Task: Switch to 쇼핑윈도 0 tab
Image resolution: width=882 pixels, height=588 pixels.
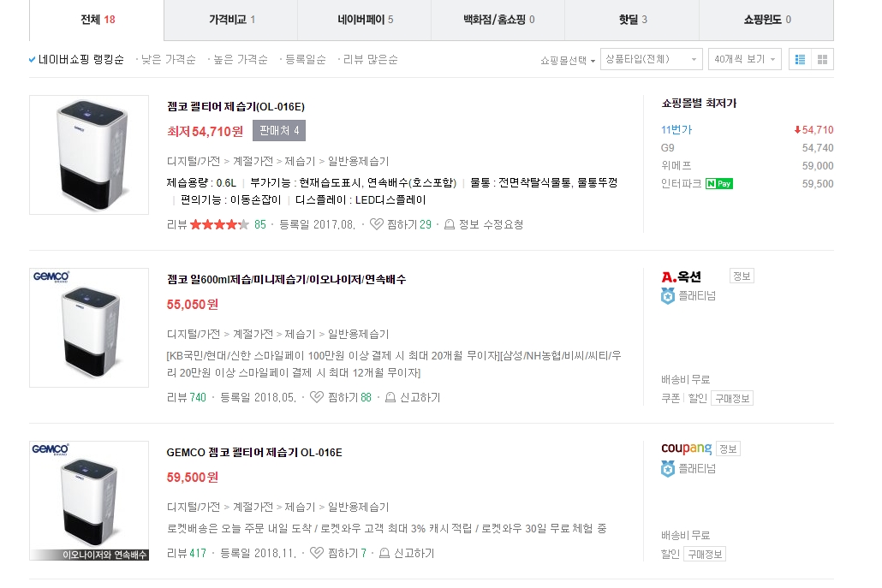Action: tap(766, 20)
